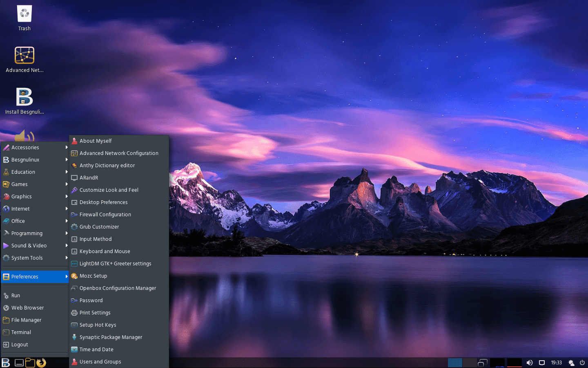Image resolution: width=588 pixels, height=368 pixels.
Task: Switch to the first workspace in pager
Action: point(455,363)
